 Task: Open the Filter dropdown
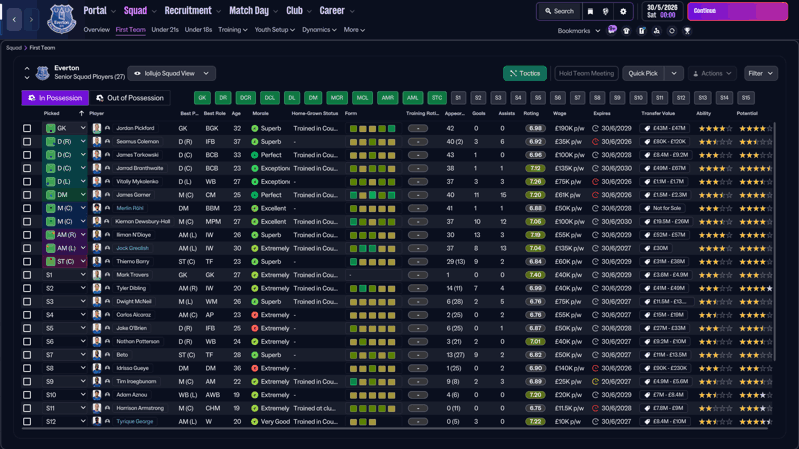coord(761,73)
